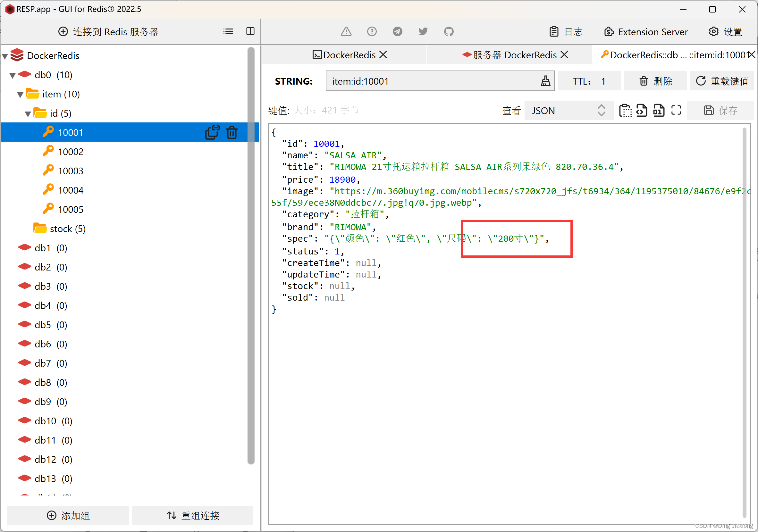This screenshot has height=532, width=758.
Task: Click TTL value -1 display area
Action: click(x=587, y=81)
